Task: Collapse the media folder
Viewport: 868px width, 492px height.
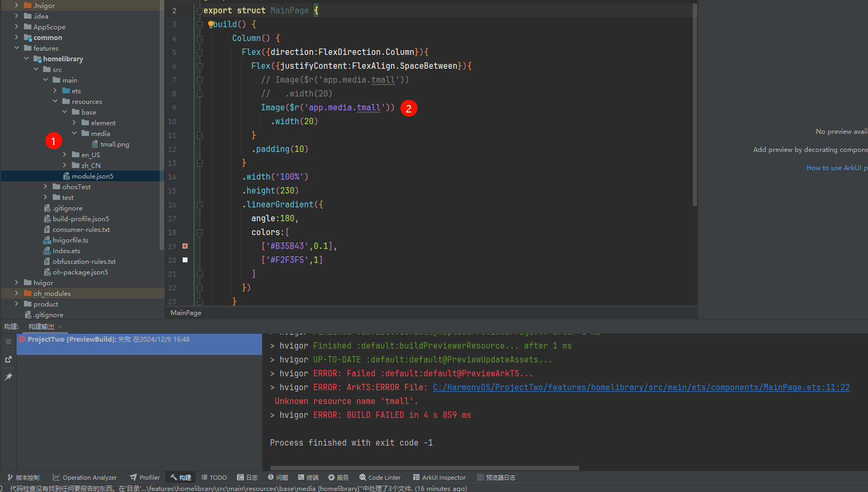Action: (74, 133)
